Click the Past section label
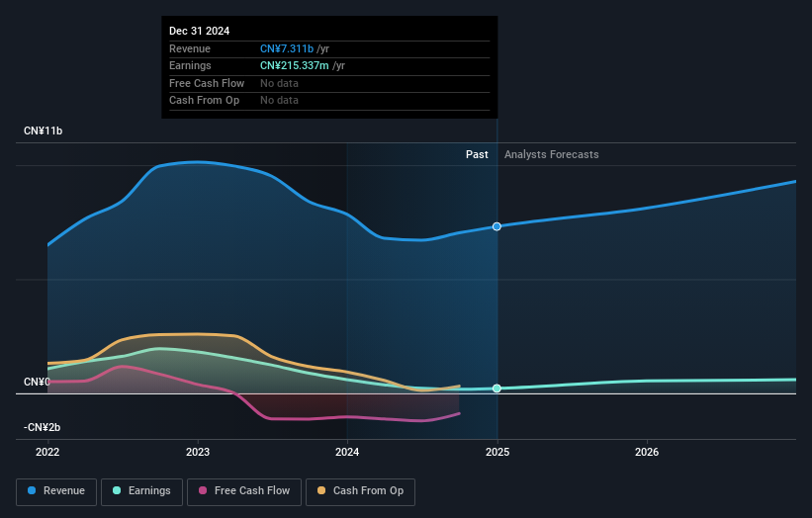Image resolution: width=812 pixels, height=518 pixels. coord(477,154)
